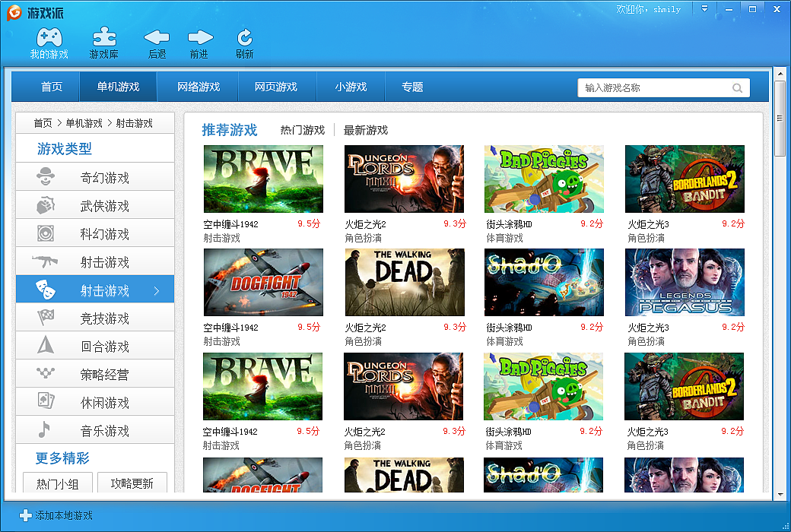Switch to 小游戏 tab
Screen dimensions: 791x532
pyautogui.click(x=351, y=87)
